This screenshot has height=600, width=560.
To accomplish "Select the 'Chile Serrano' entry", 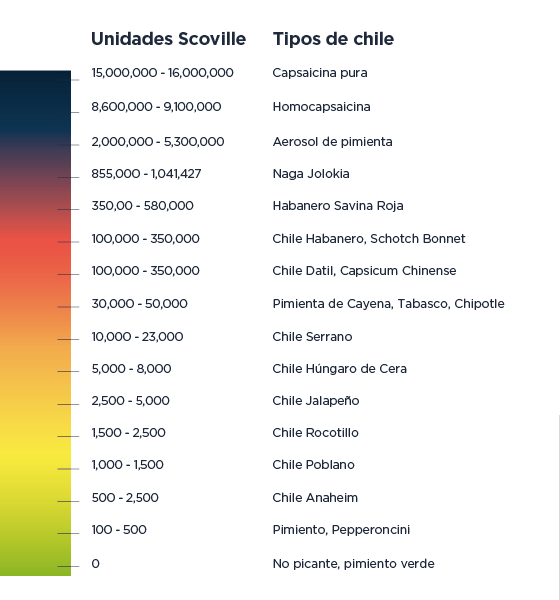I will [x=312, y=337].
